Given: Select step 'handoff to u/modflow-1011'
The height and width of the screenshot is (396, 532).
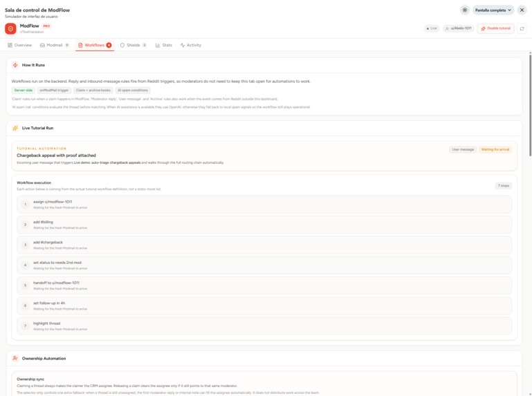Looking at the screenshot, I should [x=264, y=285].
